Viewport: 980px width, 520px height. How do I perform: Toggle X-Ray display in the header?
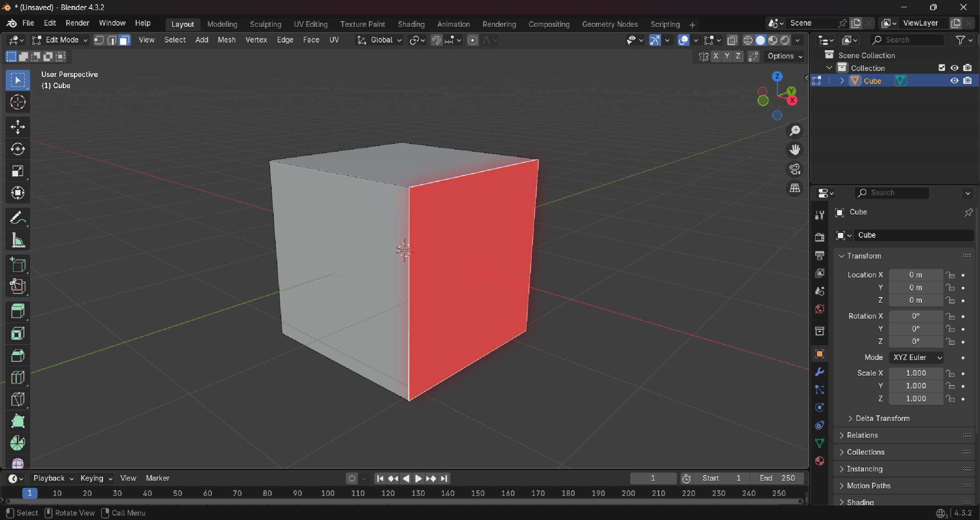[x=732, y=40]
